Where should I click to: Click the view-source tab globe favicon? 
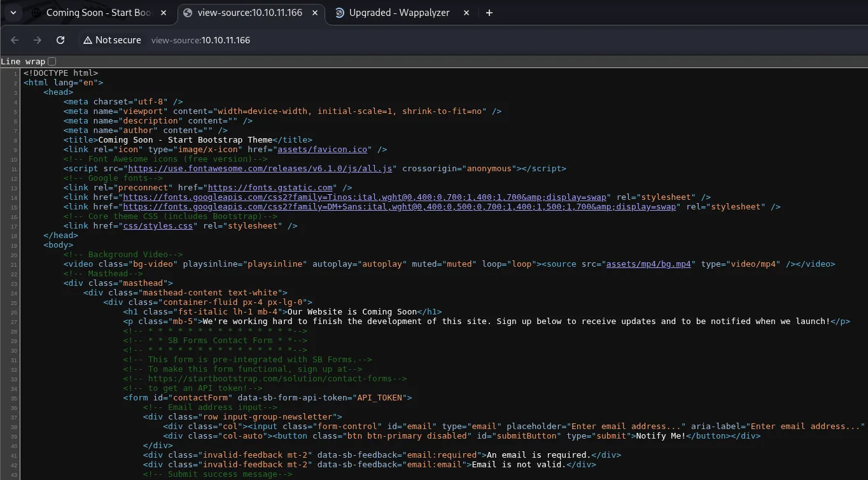coord(188,13)
